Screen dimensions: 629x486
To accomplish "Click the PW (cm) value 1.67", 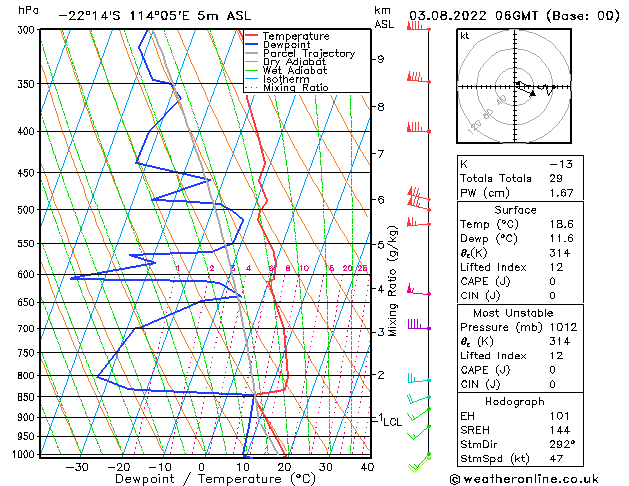I will tap(561, 193).
